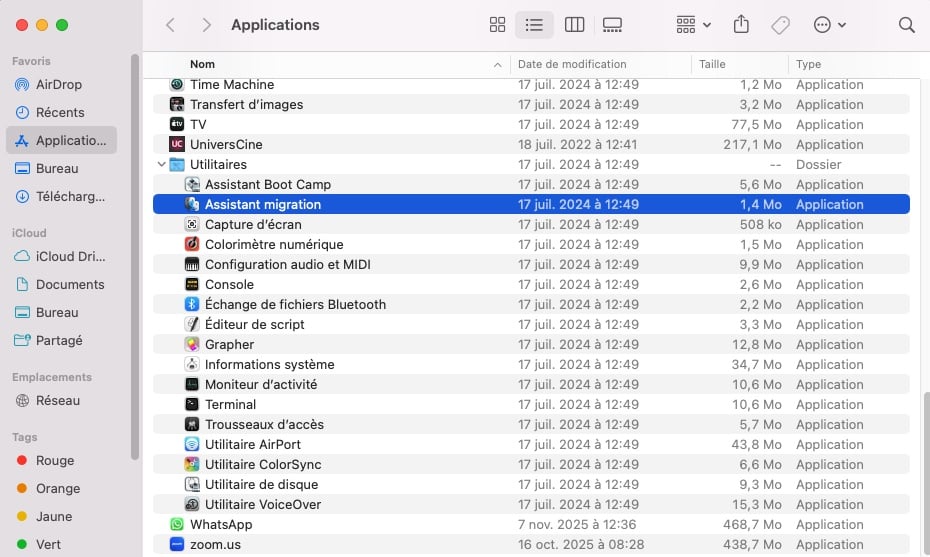This screenshot has height=557, width=930.
Task: Sort by Taille column header
Action: pos(712,64)
